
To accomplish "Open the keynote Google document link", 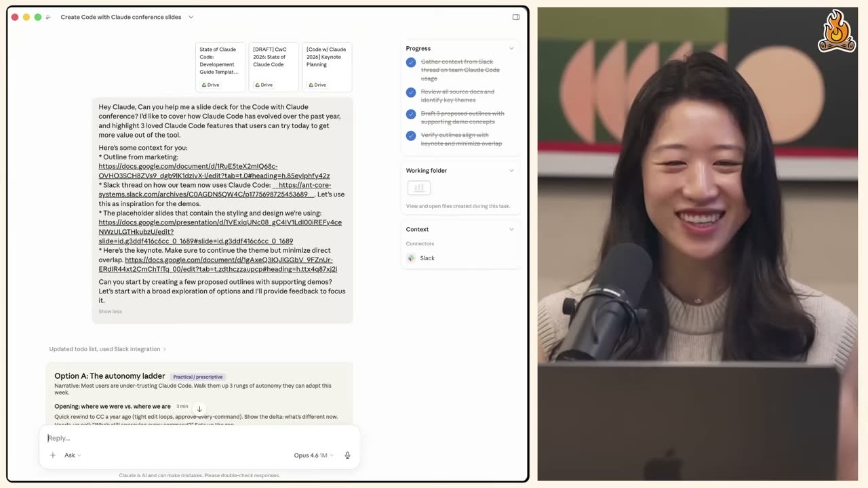I will point(218,264).
